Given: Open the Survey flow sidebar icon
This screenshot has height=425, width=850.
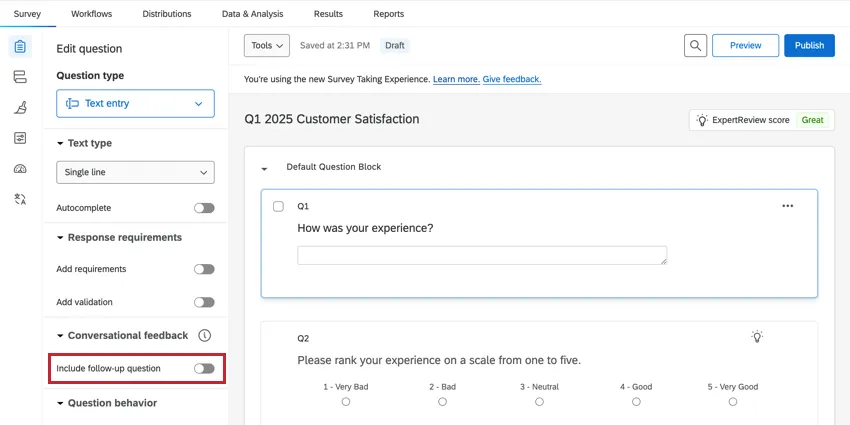Looking at the screenshot, I should click(x=20, y=77).
